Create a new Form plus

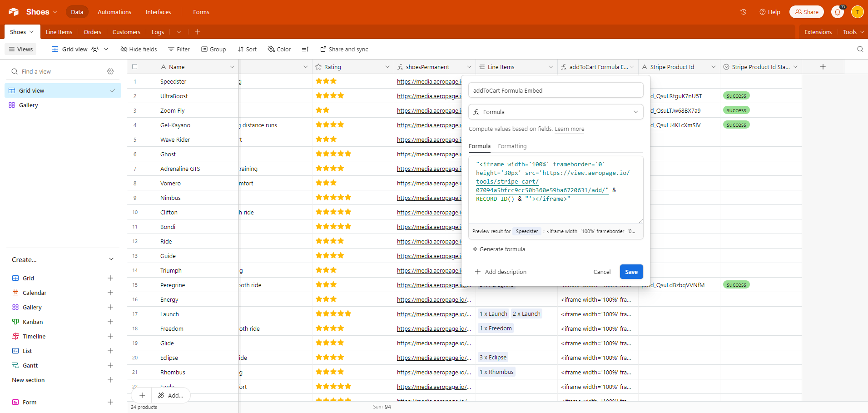(110, 402)
